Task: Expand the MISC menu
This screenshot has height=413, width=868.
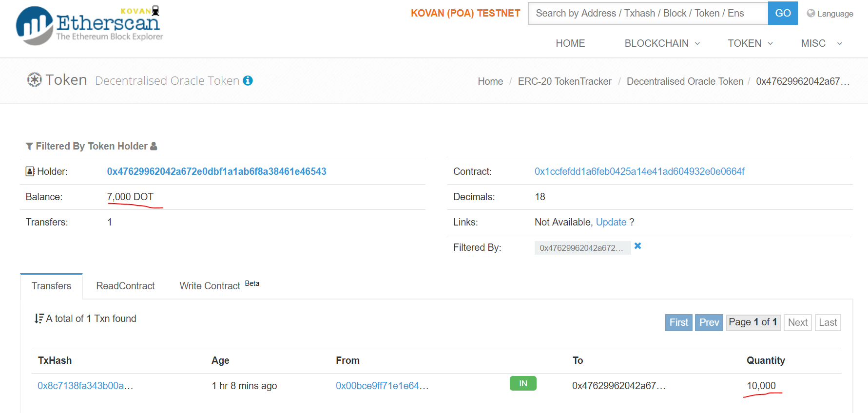Action: (822, 43)
